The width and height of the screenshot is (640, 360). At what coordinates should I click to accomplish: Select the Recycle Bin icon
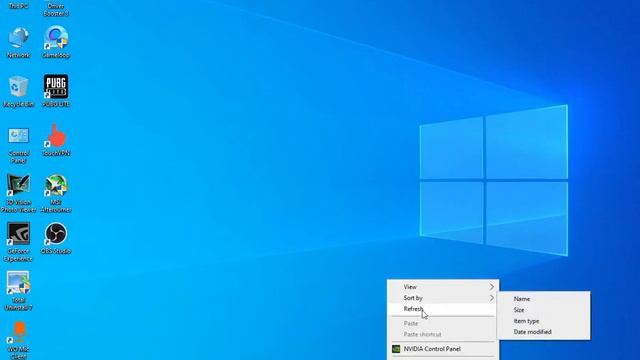[18, 91]
